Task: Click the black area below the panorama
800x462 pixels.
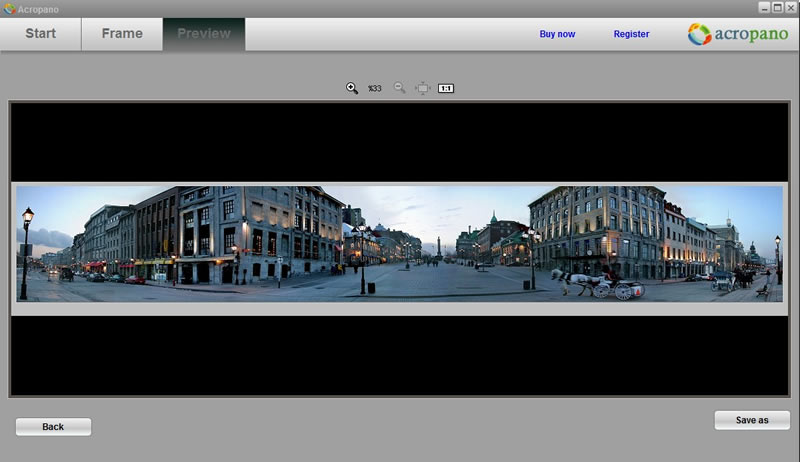Action: tap(400, 355)
